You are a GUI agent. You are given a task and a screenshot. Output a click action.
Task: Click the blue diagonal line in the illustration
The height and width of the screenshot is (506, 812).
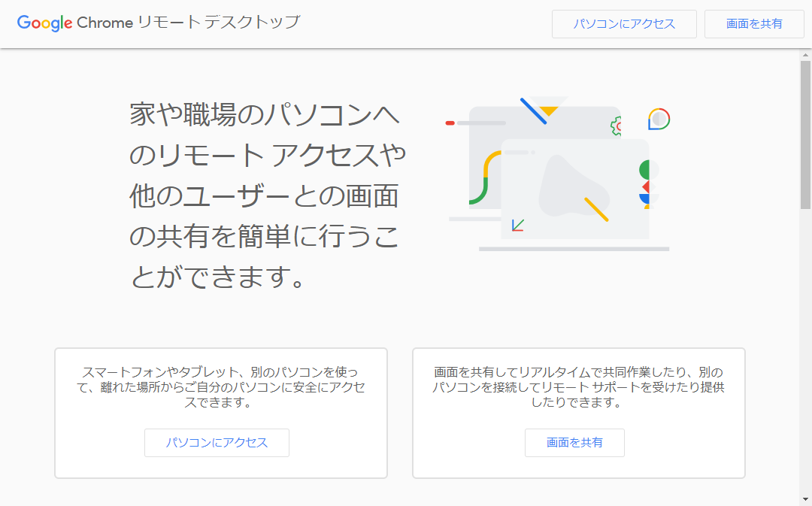[533, 111]
